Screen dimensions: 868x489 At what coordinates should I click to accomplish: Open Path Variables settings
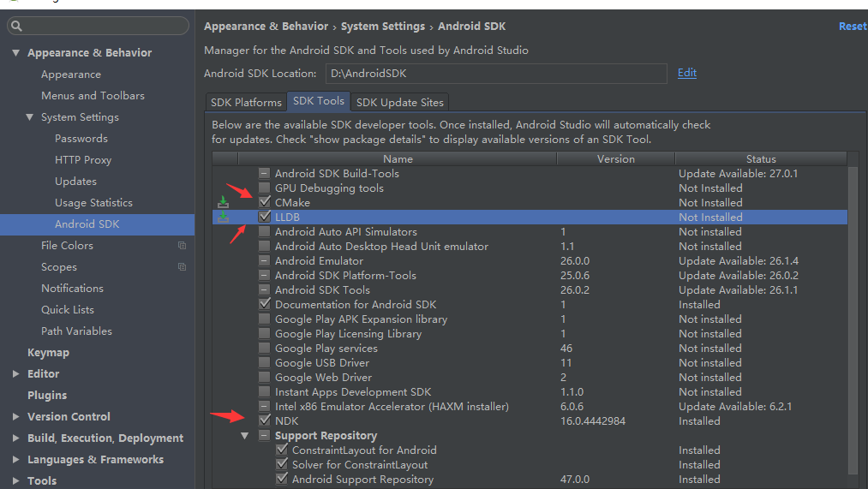pyautogui.click(x=76, y=331)
